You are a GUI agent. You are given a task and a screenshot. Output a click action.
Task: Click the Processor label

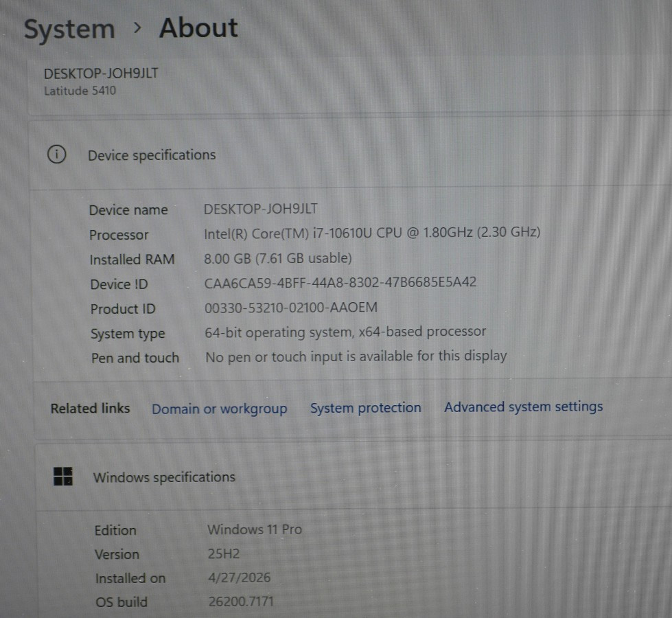click(x=119, y=235)
